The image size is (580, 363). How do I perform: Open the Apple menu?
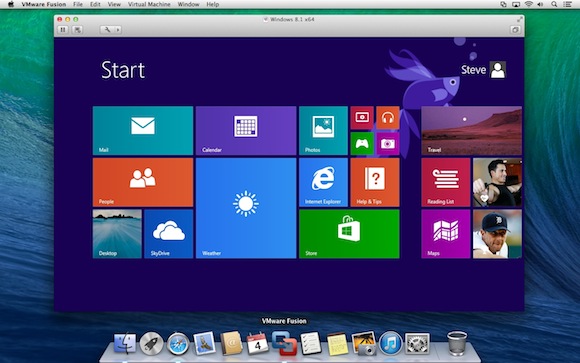[11, 4]
